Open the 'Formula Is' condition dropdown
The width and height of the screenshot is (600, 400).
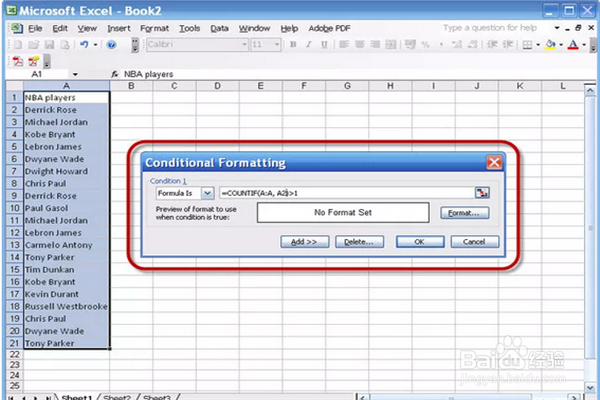207,193
